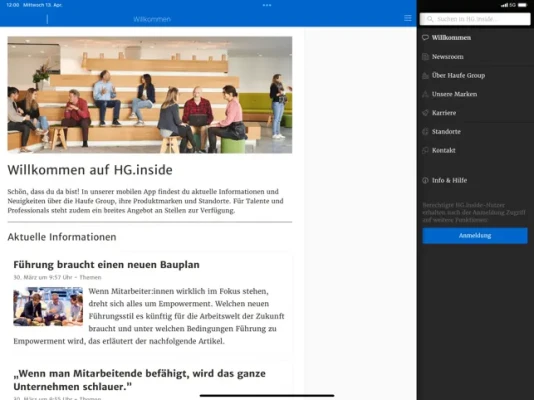
Task: Click the search magnifier icon
Action: [430, 19]
